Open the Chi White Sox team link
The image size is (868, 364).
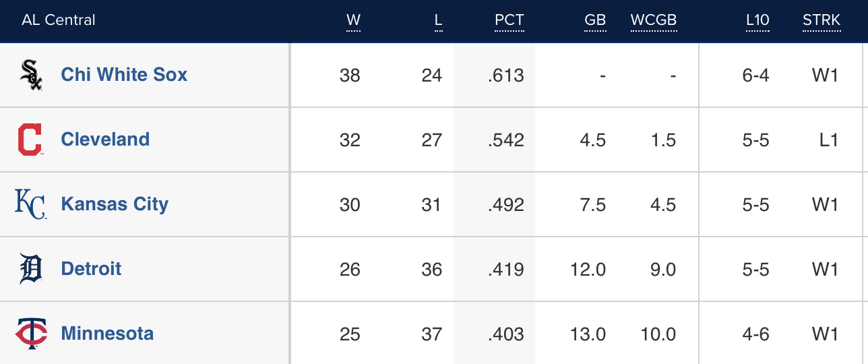(x=124, y=75)
